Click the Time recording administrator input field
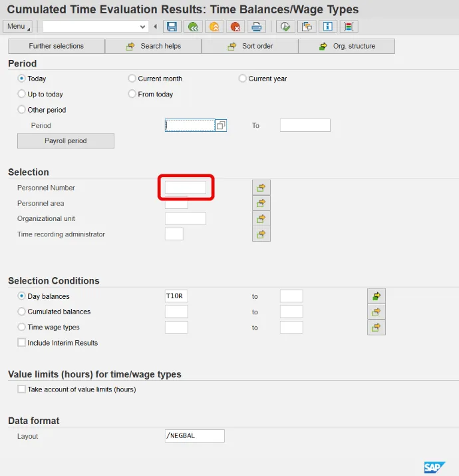 click(174, 234)
